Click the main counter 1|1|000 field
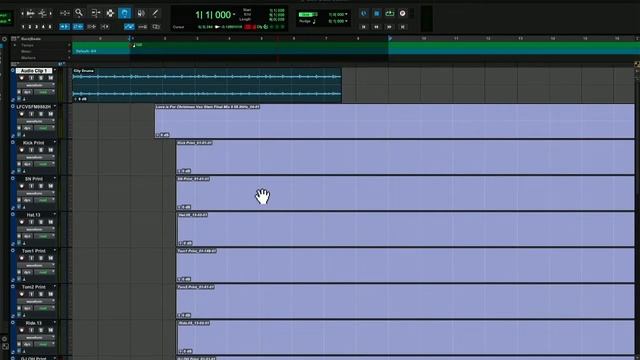 click(x=213, y=15)
